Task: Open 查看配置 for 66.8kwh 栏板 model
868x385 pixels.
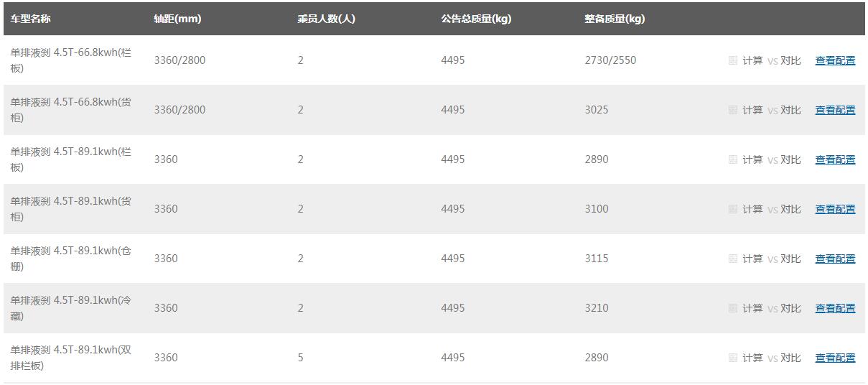Action: (835, 61)
